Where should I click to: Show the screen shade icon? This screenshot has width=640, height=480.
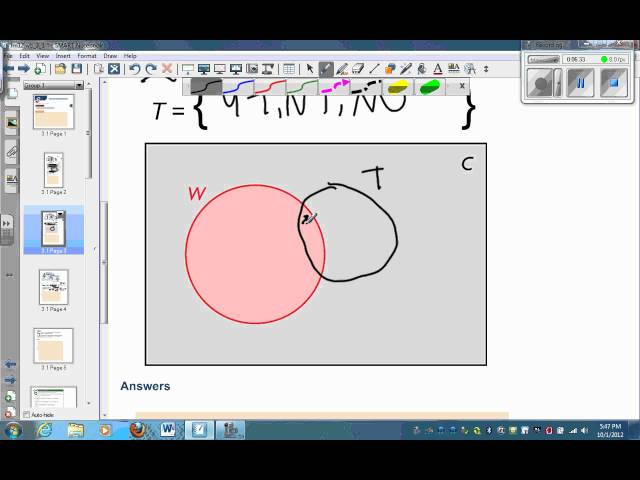tap(188, 69)
